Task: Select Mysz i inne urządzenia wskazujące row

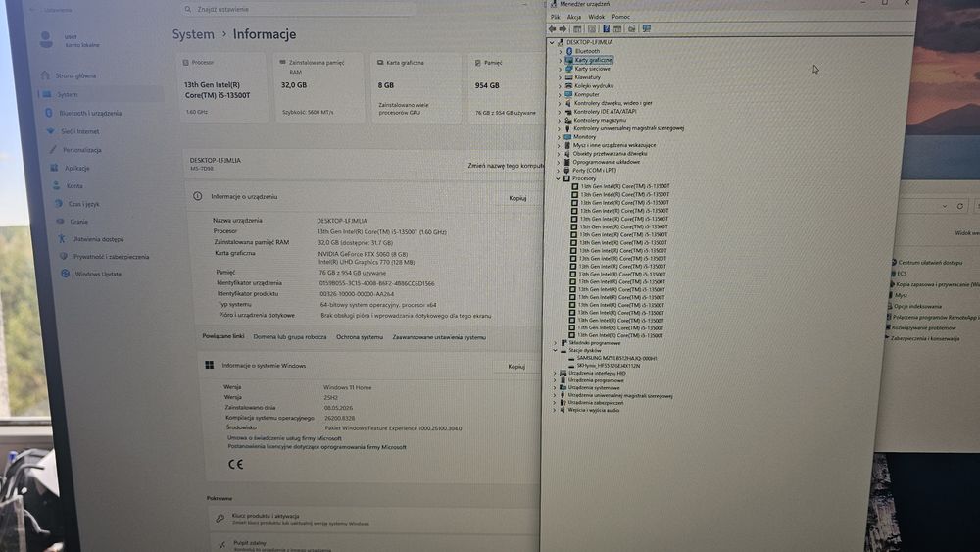Action: point(613,145)
